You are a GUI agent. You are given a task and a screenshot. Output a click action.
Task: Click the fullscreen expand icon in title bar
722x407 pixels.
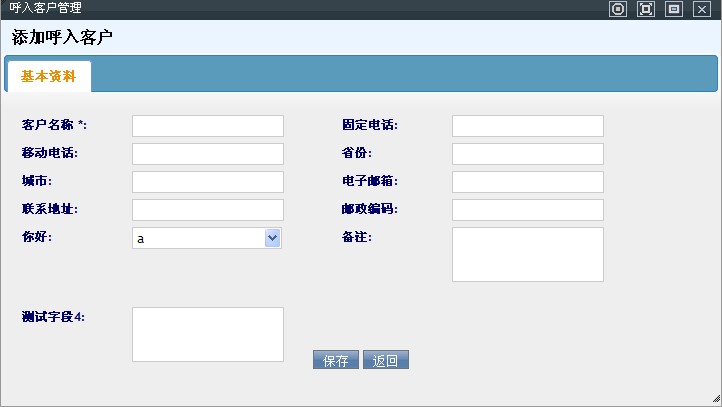(x=646, y=9)
